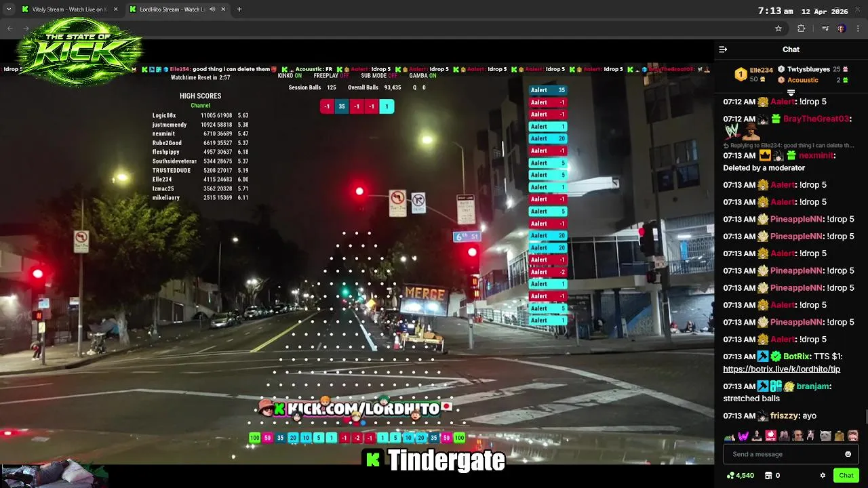Pick the pink W emote
Screen dimensions: 868x488
(743, 435)
